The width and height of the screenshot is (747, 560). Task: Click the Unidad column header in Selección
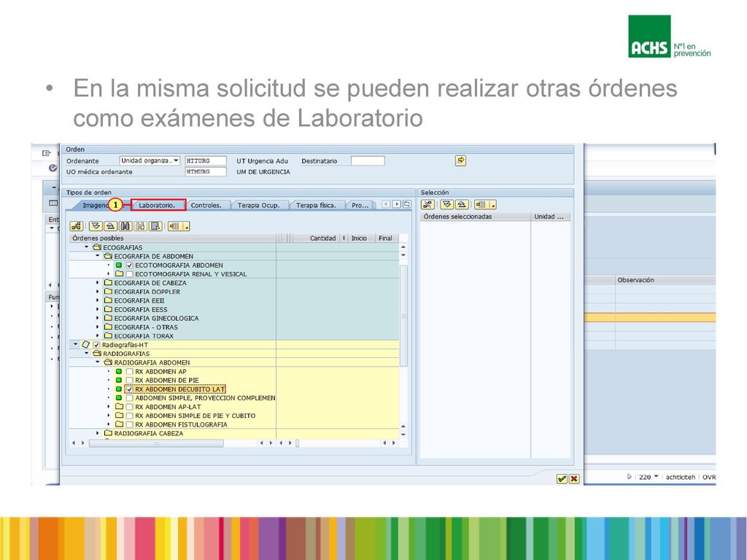click(x=550, y=217)
